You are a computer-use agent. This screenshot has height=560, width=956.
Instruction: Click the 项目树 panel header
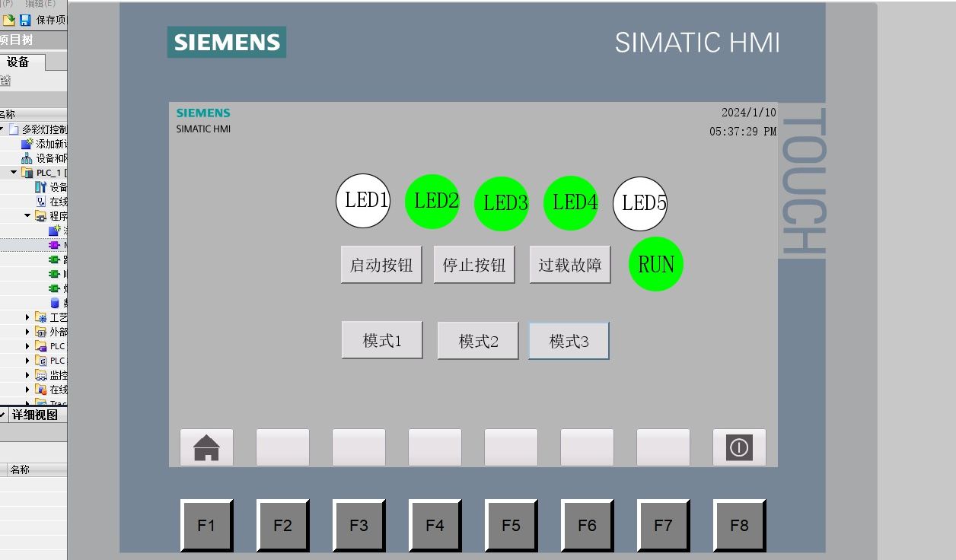[33, 40]
